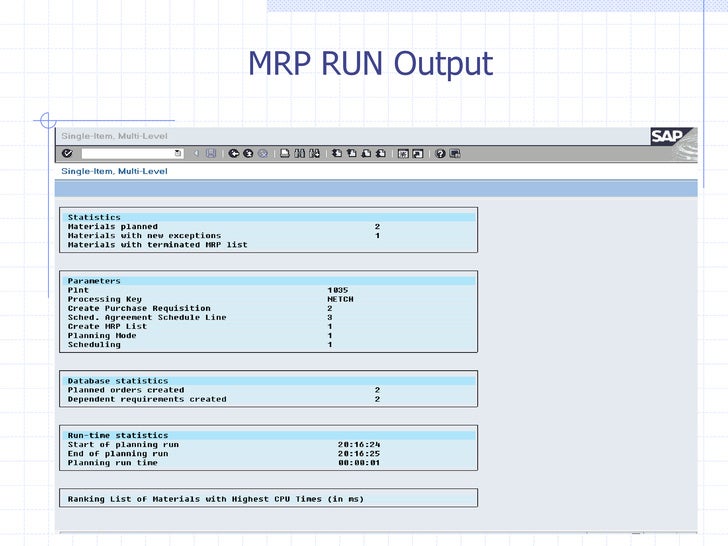This screenshot has width=728, height=546.
Task: Go to the previous page icon
Action: (351, 153)
